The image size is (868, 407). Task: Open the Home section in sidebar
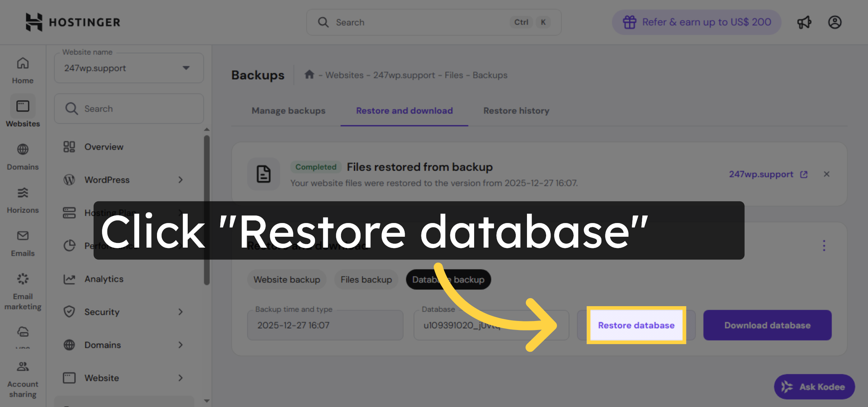[x=22, y=69]
